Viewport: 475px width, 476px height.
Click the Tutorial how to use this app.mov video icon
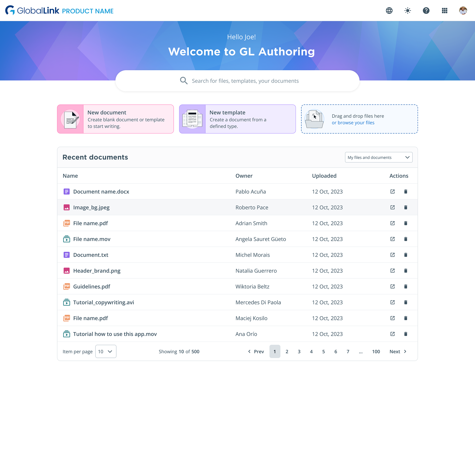point(67,334)
